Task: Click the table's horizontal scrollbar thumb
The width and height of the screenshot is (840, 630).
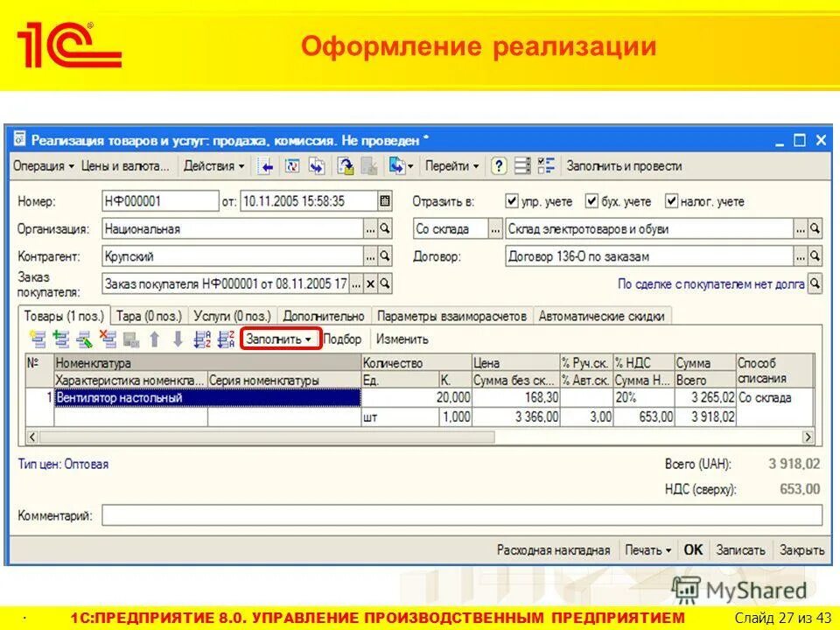Action: (267, 437)
